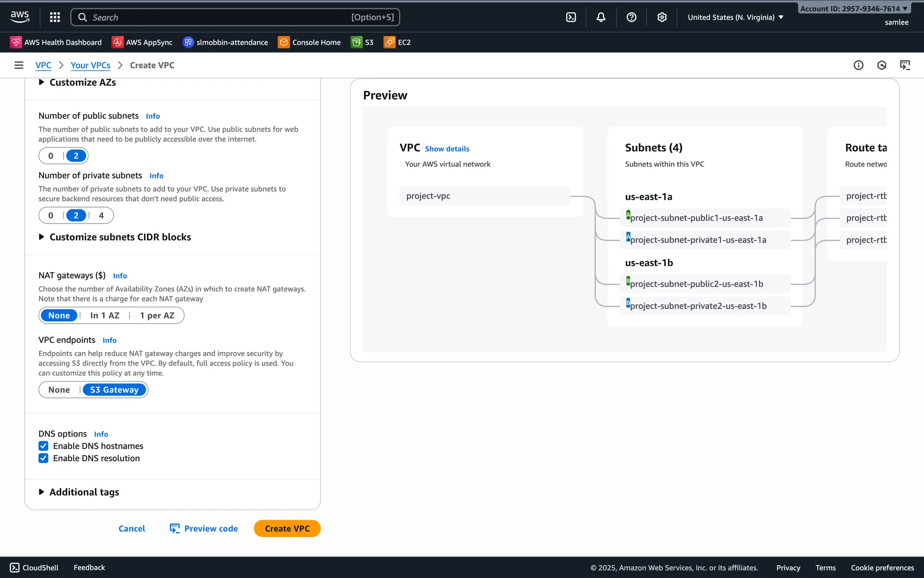Viewport: 924px width, 578px height.
Task: Open the notifications bell
Action: coord(601,17)
